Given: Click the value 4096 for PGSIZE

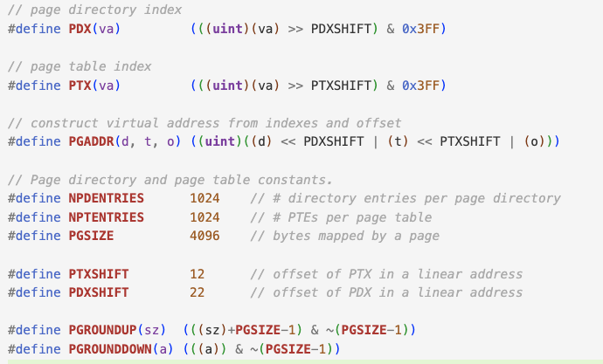Looking at the screenshot, I should (x=204, y=236).
